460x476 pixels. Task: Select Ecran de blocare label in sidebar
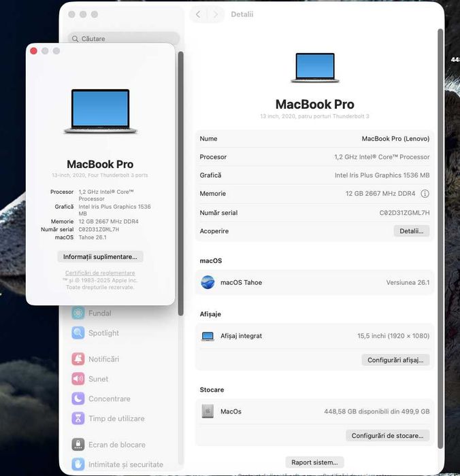[x=116, y=445]
